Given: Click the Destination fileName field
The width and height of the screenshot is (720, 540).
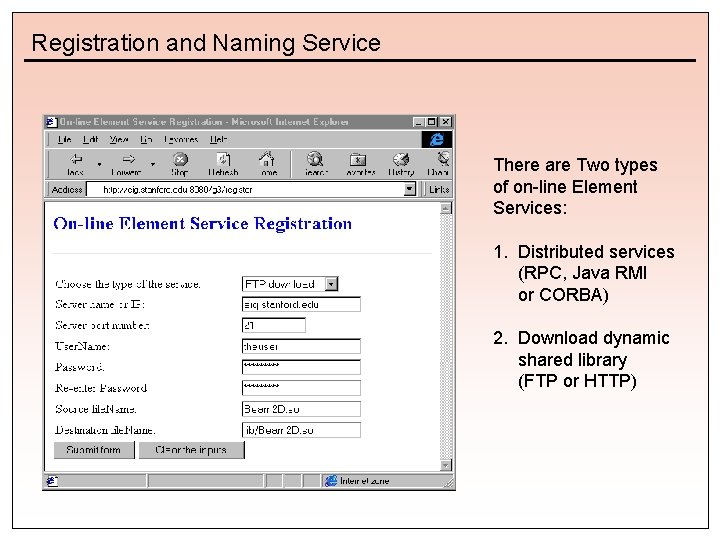Looking at the screenshot, I should click(x=301, y=430).
